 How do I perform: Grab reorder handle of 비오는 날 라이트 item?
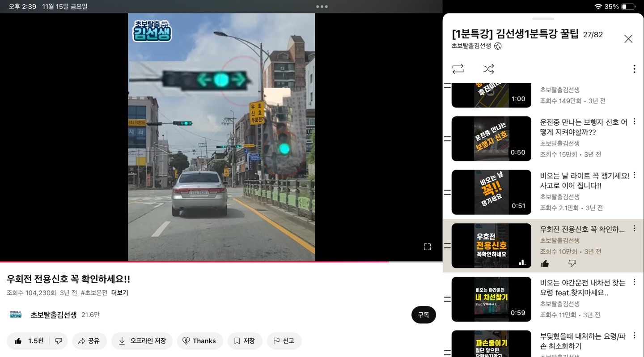pyautogui.click(x=447, y=192)
